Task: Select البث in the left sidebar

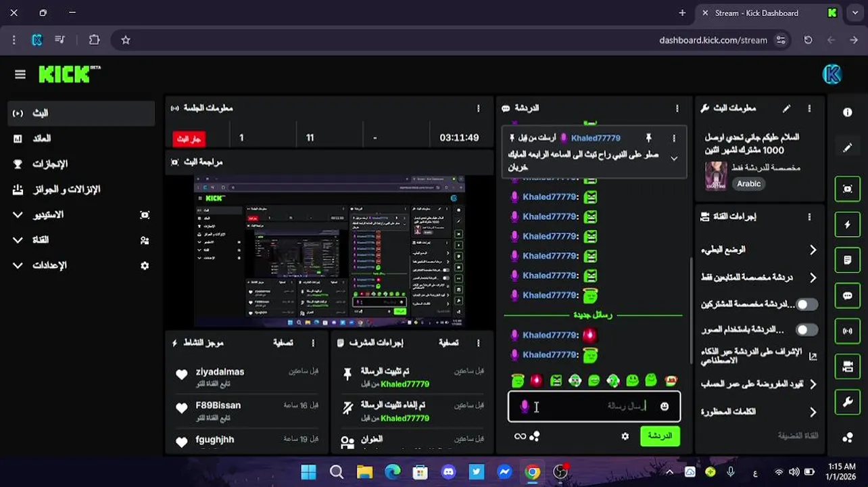Action: (x=80, y=113)
